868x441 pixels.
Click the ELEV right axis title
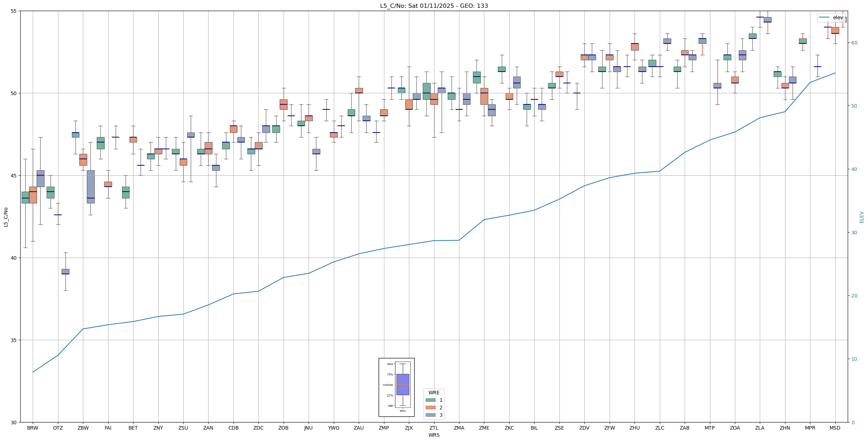(x=862, y=217)
